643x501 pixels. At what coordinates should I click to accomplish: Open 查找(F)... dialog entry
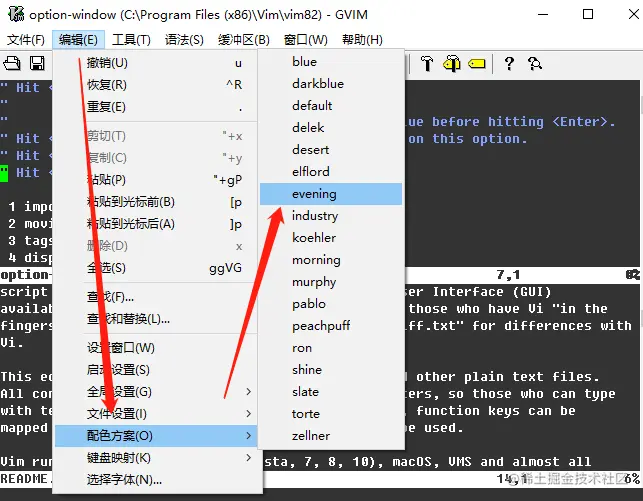coord(156,297)
